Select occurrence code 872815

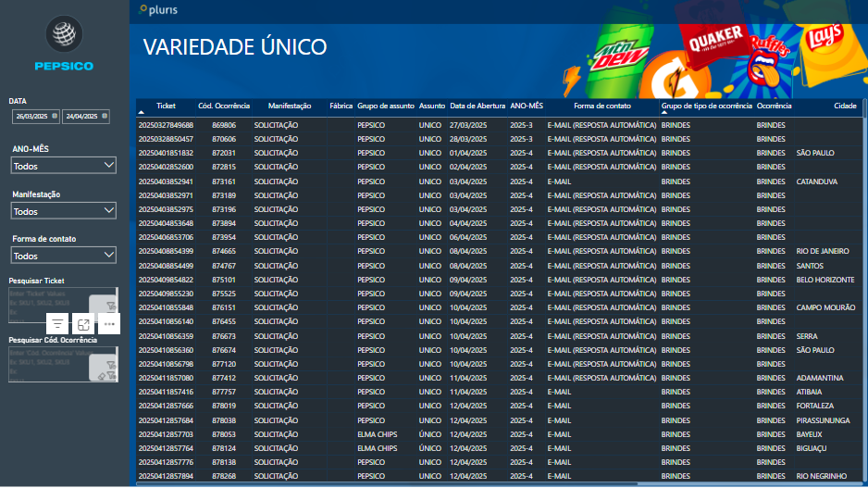pos(224,167)
